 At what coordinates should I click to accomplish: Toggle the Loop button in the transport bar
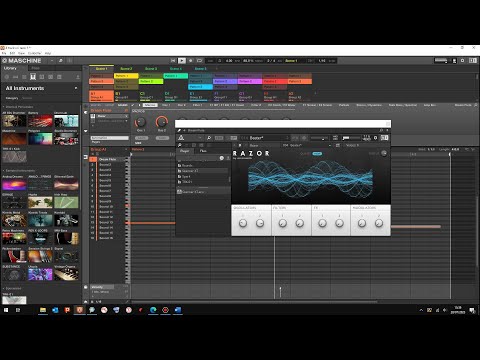(199, 60)
